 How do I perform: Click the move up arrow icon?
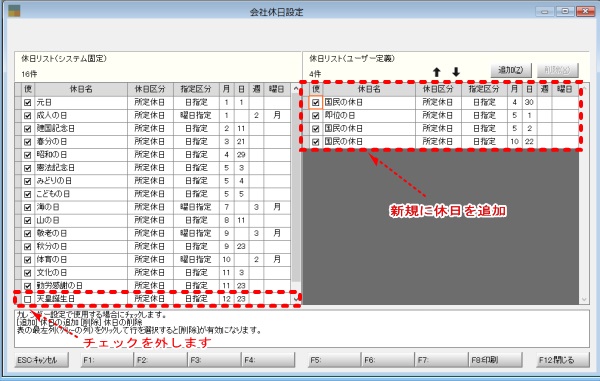[x=437, y=72]
